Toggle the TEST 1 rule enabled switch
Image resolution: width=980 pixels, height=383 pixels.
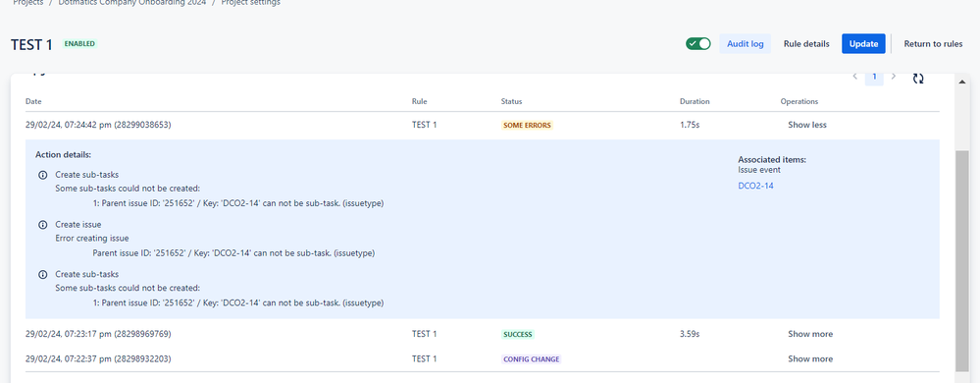click(x=698, y=44)
